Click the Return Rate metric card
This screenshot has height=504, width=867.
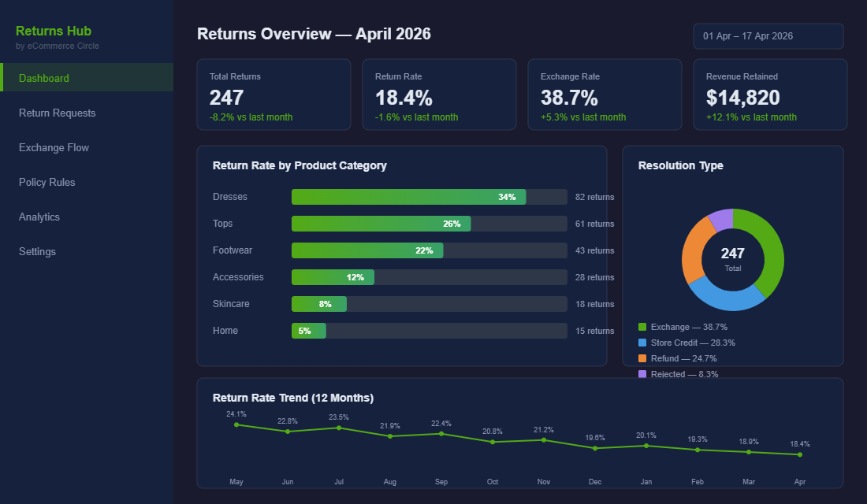tap(439, 94)
